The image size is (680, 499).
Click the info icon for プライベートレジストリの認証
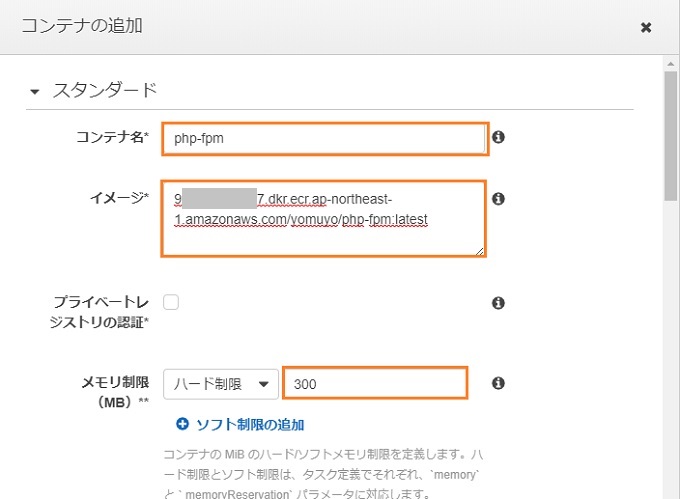pyautogui.click(x=498, y=303)
